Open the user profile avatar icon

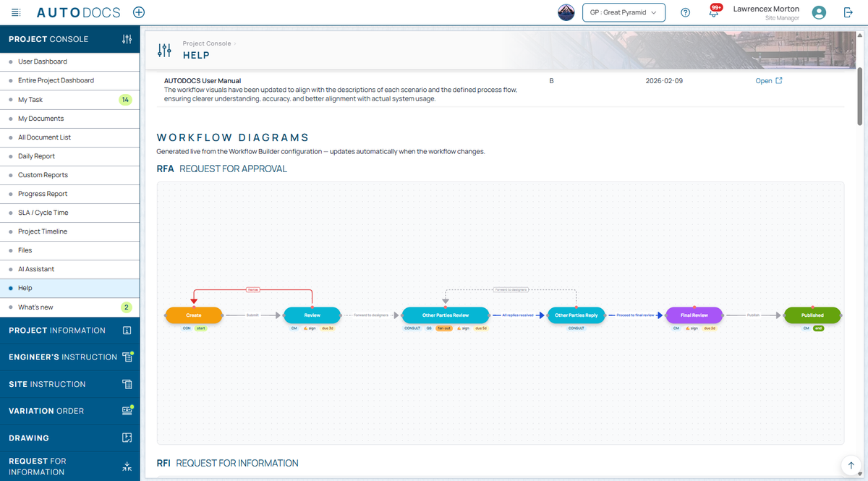pyautogui.click(x=819, y=12)
